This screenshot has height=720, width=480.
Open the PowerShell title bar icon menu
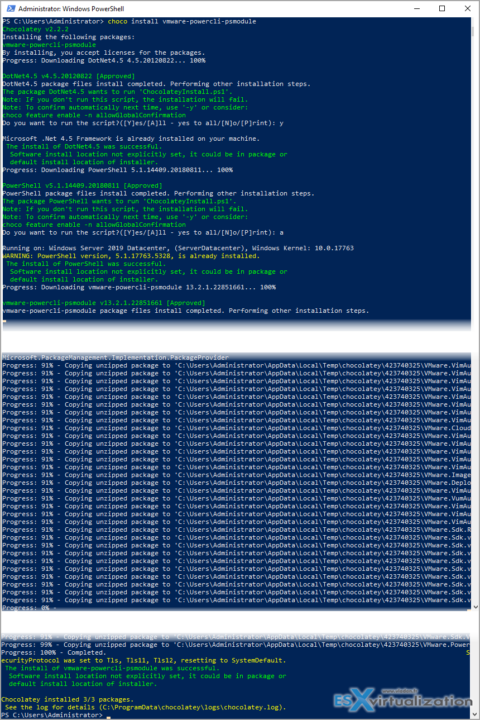click(11, 8)
